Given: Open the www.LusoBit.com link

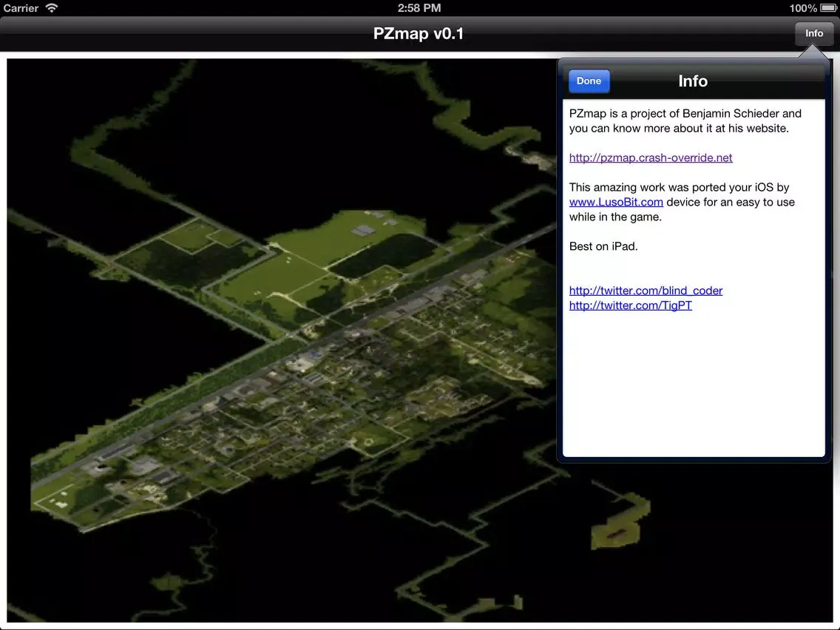Looking at the screenshot, I should 615,202.
